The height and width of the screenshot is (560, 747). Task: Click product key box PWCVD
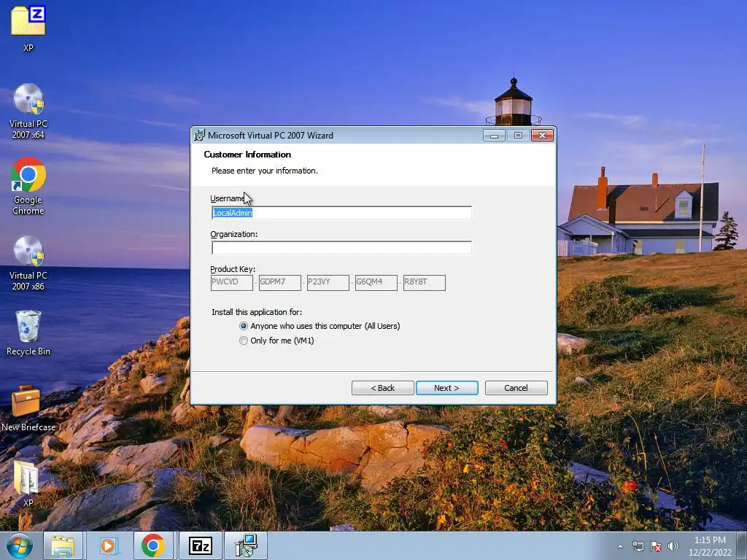(x=231, y=282)
